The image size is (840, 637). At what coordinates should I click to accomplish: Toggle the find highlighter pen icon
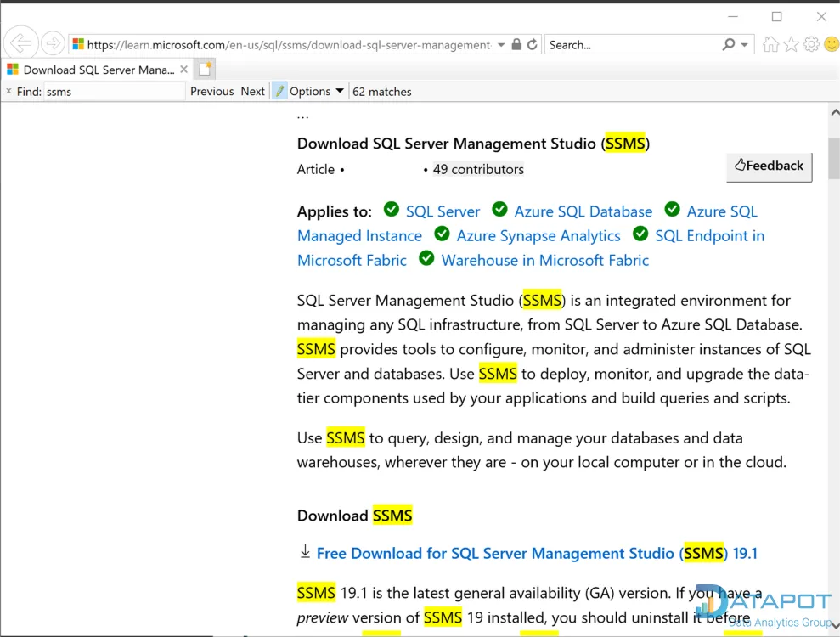279,92
